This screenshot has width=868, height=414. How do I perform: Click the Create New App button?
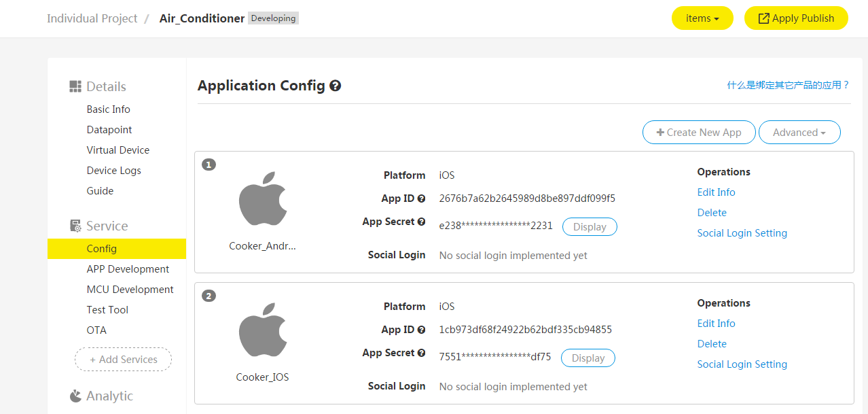click(x=698, y=132)
